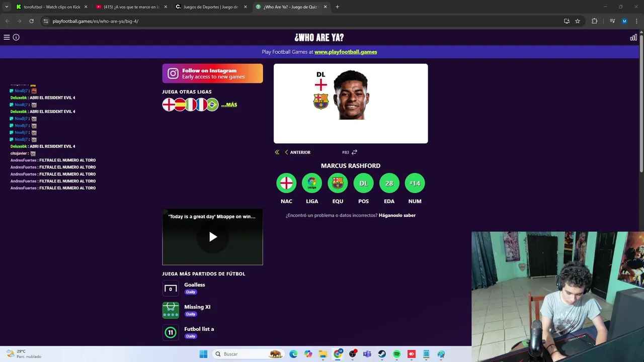Screen dimensions: 644x362
Task: Click the install app icon in address bar
Action: (567, 21)
